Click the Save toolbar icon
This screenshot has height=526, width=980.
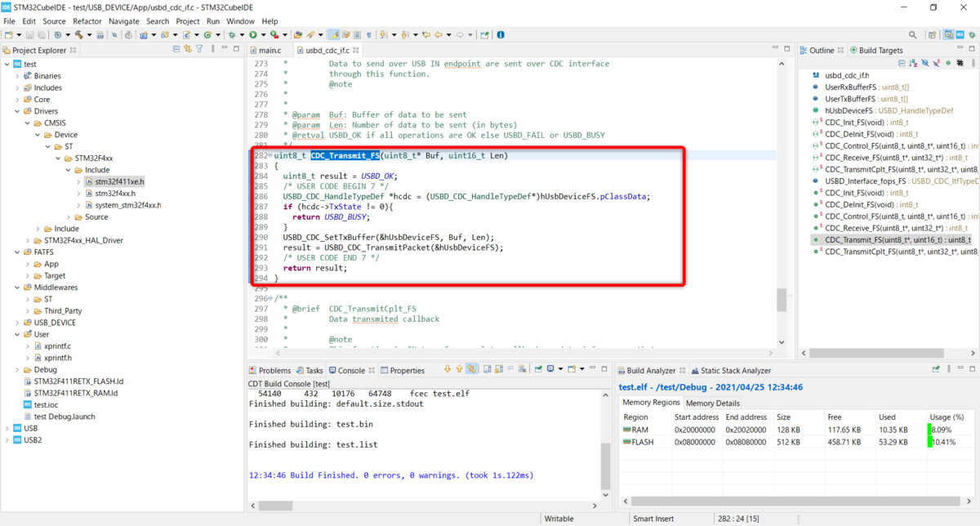pyautogui.click(x=29, y=35)
